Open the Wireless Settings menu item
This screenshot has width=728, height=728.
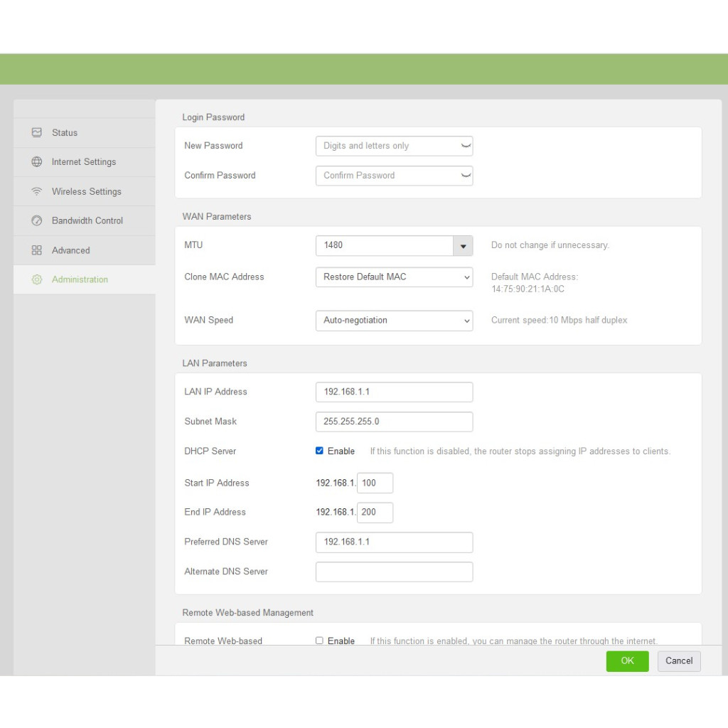pyautogui.click(x=86, y=192)
